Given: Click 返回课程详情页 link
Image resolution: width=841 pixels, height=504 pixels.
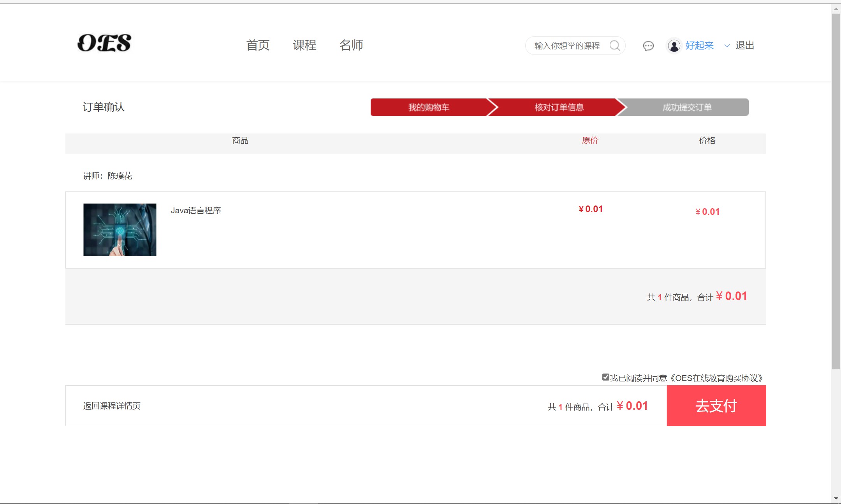Looking at the screenshot, I should (x=112, y=406).
